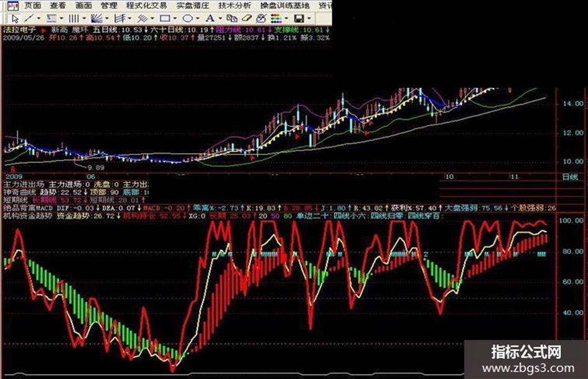Click the save floppy disk icon
Image resolution: width=588 pixels, height=379 pixels.
pos(299,18)
